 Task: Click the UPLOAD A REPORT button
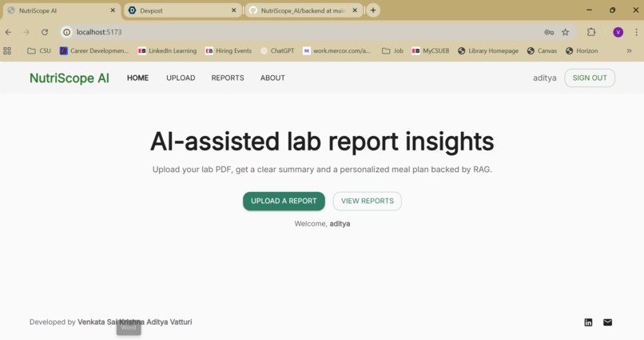coord(284,201)
